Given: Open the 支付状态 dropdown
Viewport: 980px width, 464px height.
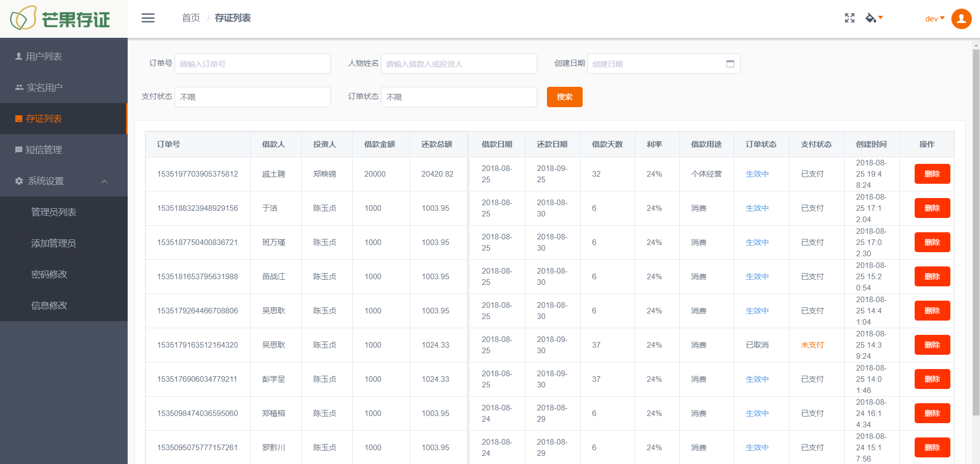Looking at the screenshot, I should tap(252, 97).
